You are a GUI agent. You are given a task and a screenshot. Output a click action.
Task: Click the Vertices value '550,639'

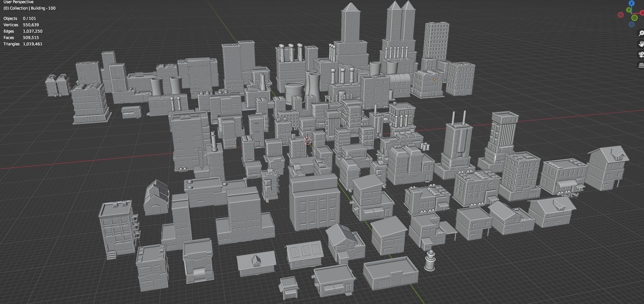pyautogui.click(x=31, y=25)
